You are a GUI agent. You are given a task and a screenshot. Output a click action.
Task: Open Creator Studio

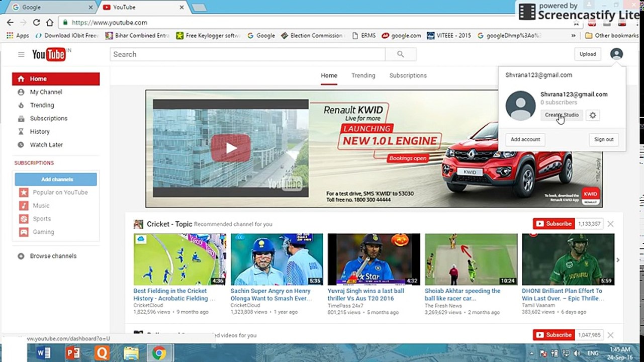[x=562, y=115]
